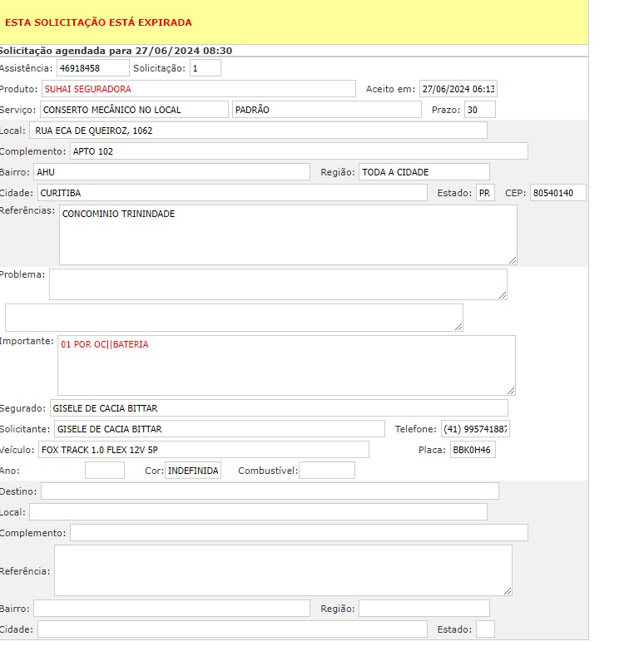Click the Veículo field FOX TRACK 1.0 FLEX
The width and height of the screenshot is (644, 666).
pyautogui.click(x=204, y=450)
